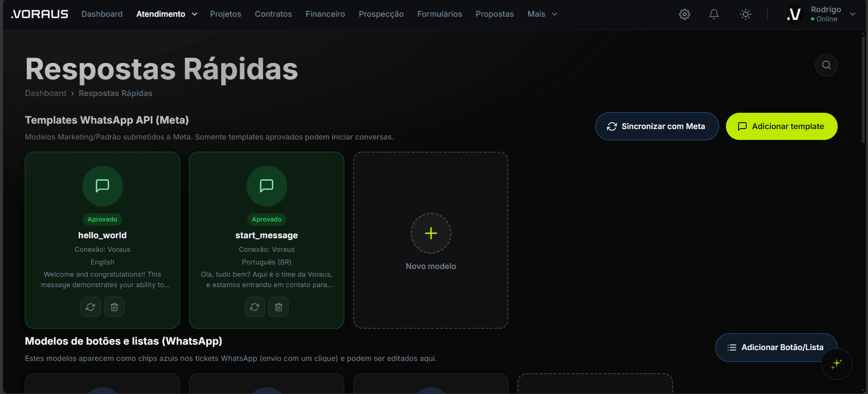The width and height of the screenshot is (868, 394).
Task: Open the Contratos nav item
Action: pyautogui.click(x=273, y=14)
